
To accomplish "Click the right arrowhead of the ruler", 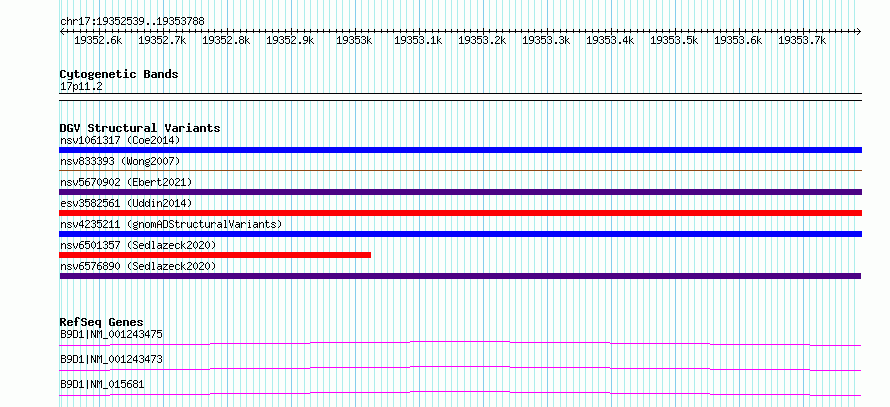I will [x=859, y=31].
